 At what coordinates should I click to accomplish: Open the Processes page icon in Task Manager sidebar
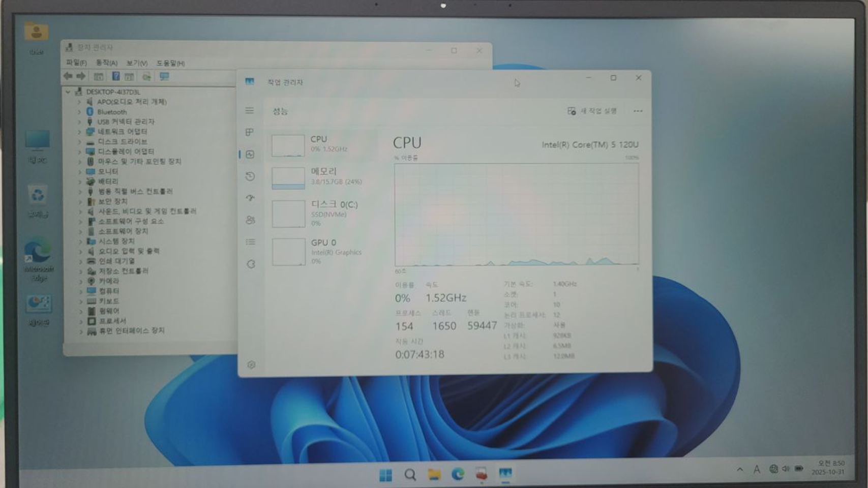[250, 132]
